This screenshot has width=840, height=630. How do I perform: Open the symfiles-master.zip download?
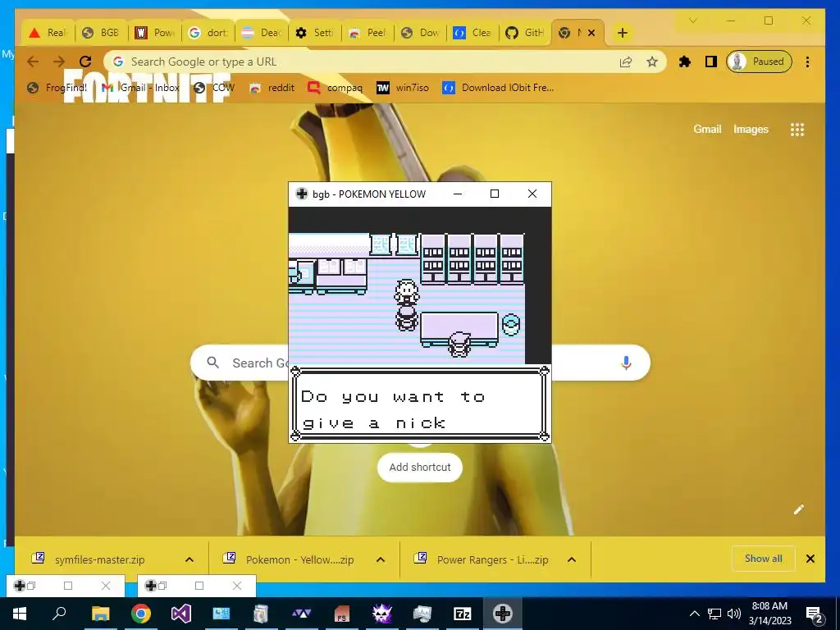pos(99,559)
